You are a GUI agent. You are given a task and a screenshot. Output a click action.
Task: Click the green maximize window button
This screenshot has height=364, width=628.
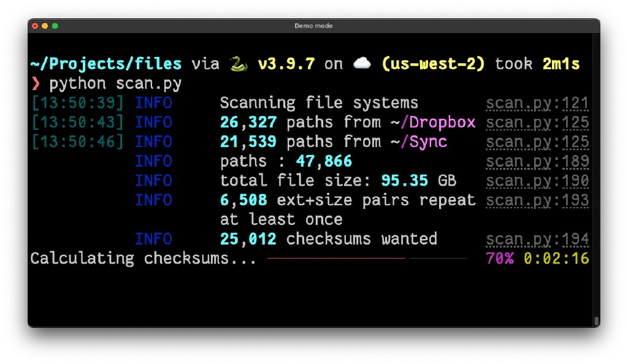55,26
